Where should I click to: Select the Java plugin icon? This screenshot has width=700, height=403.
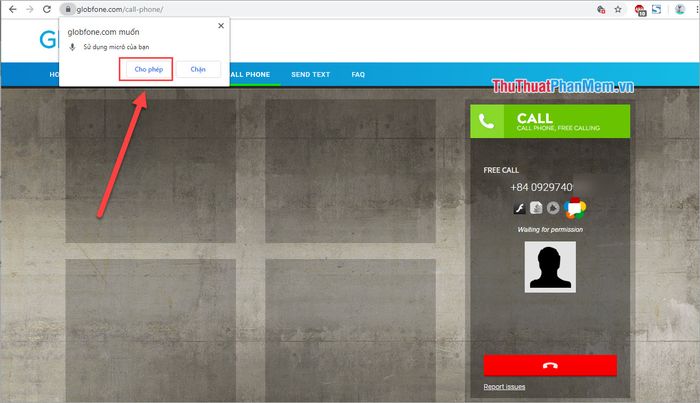[x=536, y=208]
